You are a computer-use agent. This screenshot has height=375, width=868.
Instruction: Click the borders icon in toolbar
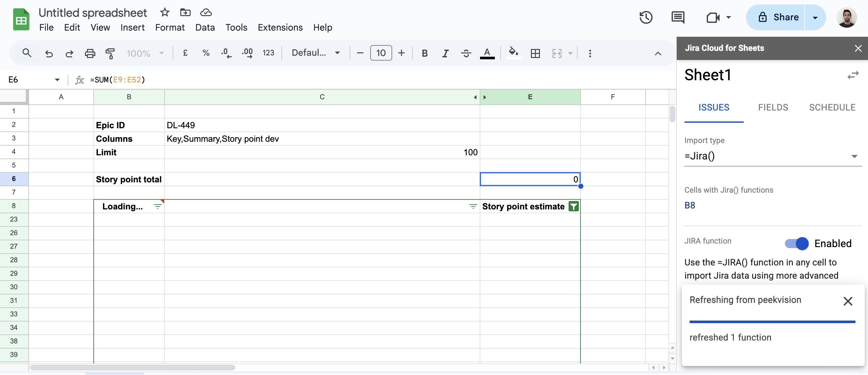(x=535, y=53)
